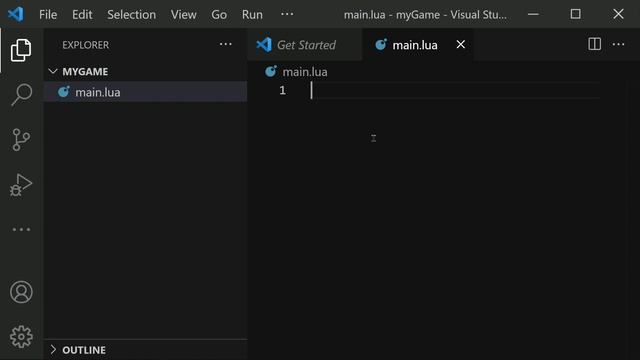Open the Search view icon
640x360 pixels.
tap(21, 95)
